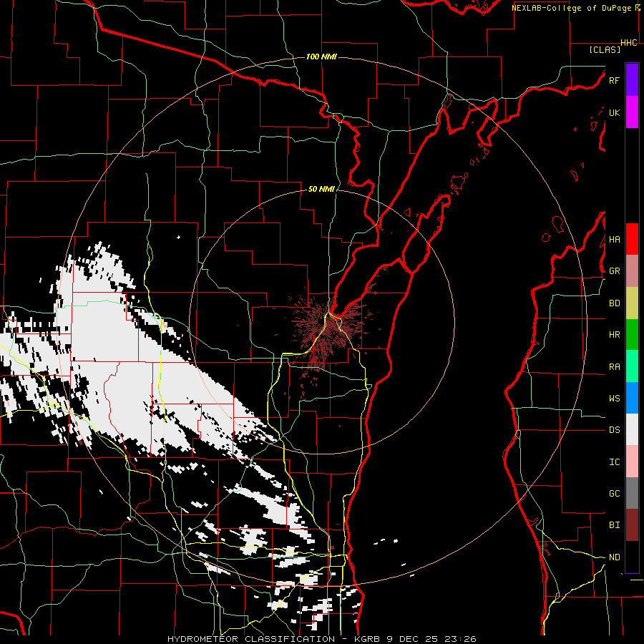
Task: Click the [CLAS] units label
Action: 605,49
